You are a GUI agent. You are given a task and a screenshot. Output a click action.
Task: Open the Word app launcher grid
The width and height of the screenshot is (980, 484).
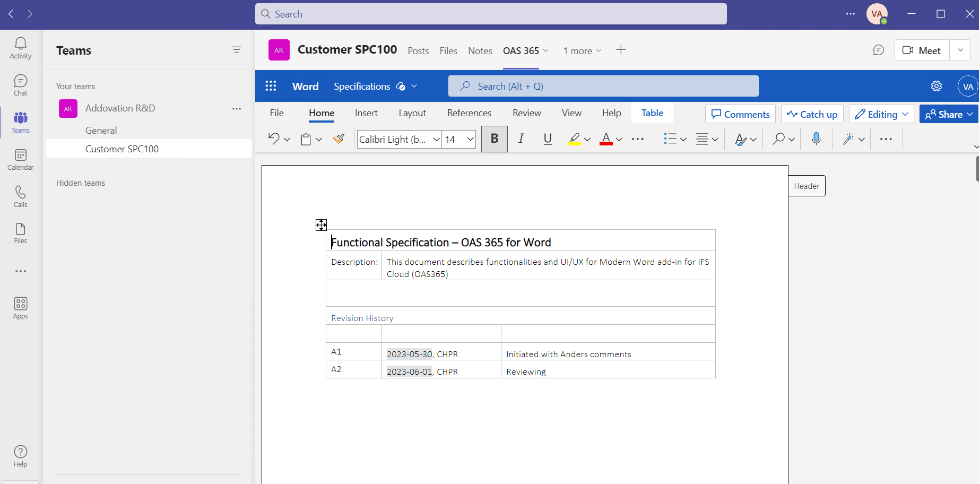[271, 86]
